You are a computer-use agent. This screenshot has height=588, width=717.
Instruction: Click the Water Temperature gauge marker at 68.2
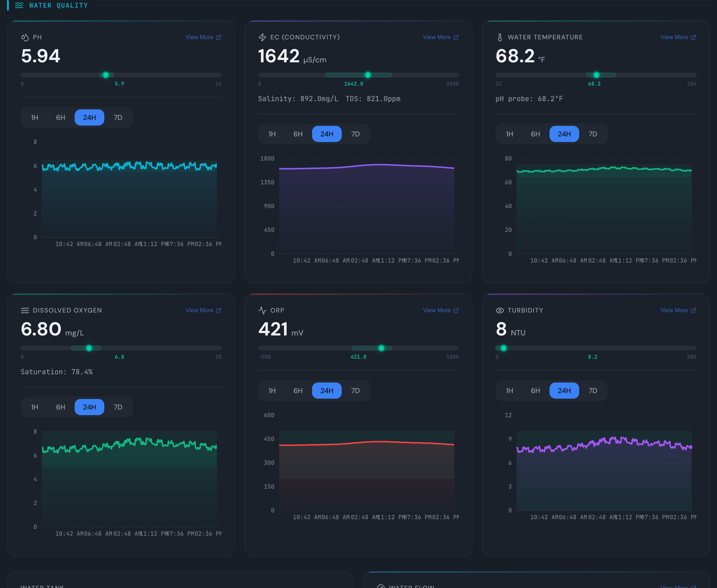(596, 75)
